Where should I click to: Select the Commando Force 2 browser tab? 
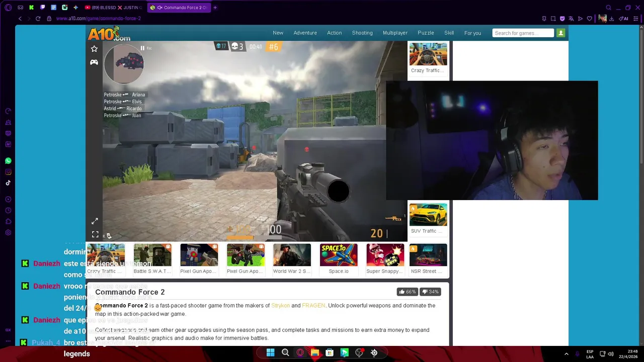(x=179, y=8)
